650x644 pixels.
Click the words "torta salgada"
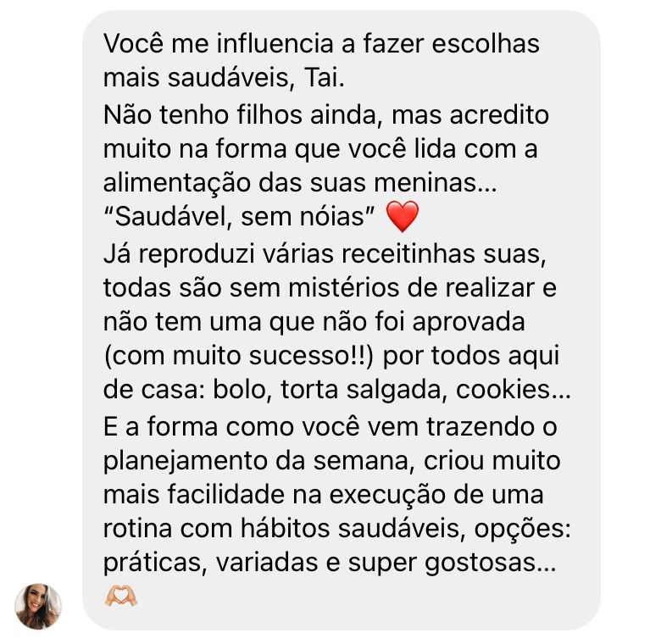361,391
